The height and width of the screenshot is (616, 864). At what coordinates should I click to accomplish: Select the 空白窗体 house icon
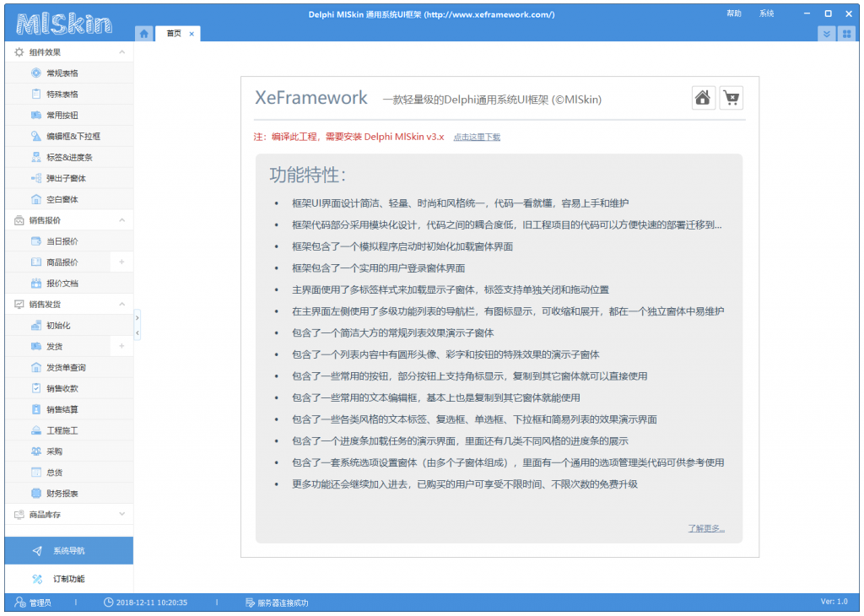[x=35, y=199]
